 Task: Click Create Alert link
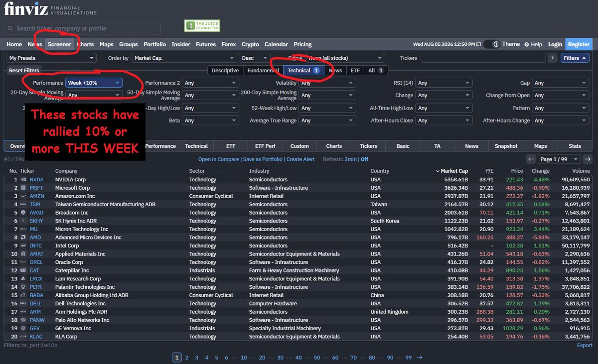click(300, 159)
